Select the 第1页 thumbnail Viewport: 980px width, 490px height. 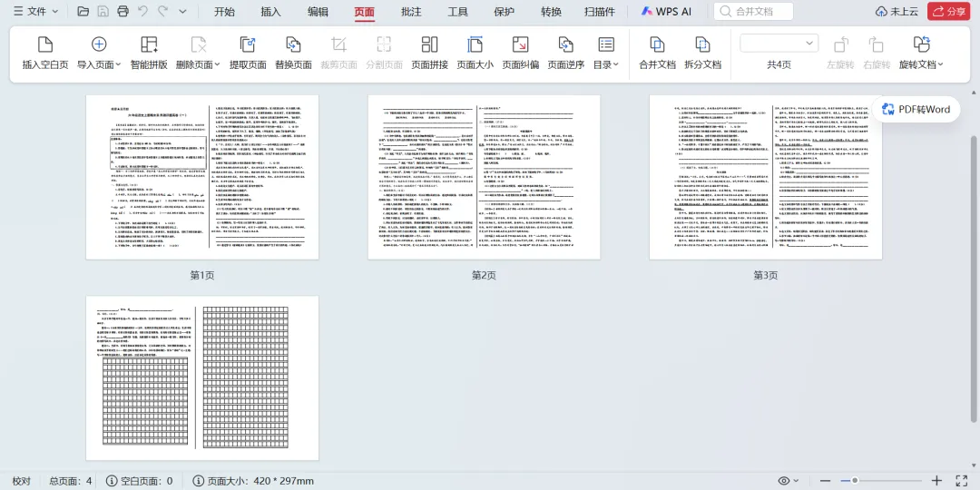[201, 177]
